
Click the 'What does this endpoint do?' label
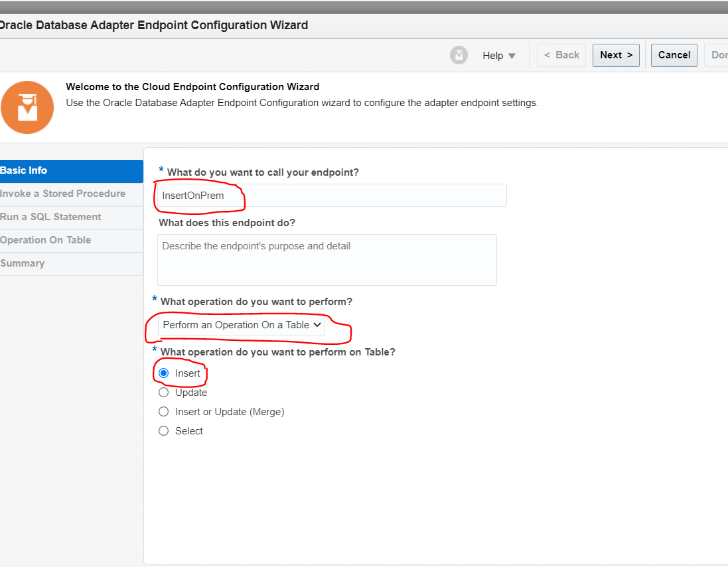[x=227, y=223]
